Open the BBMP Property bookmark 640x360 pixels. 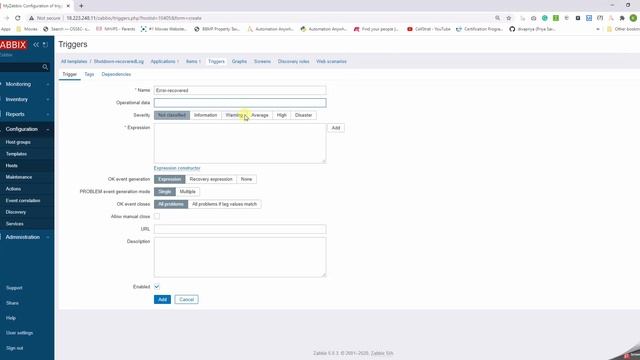click(x=217, y=29)
